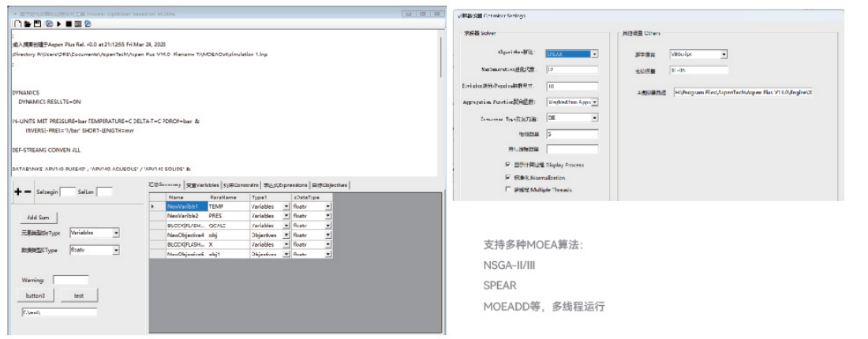Click the Open folder toolbar icon
This screenshot has width=868, height=339.
coord(28,24)
